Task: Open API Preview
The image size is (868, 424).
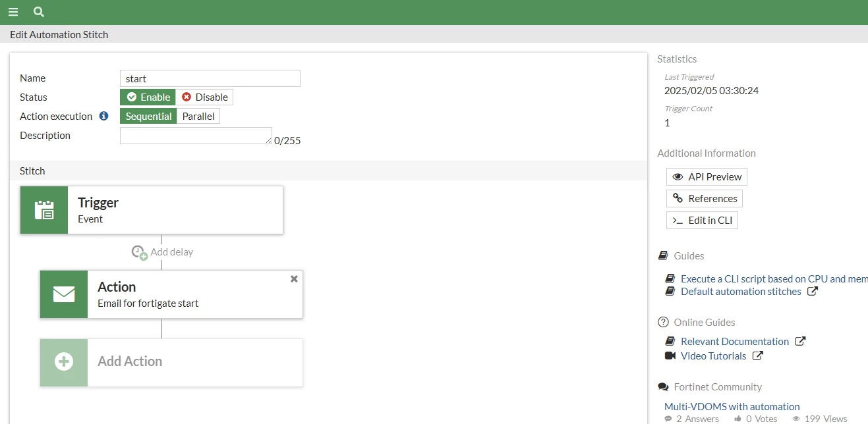Action: click(x=707, y=176)
